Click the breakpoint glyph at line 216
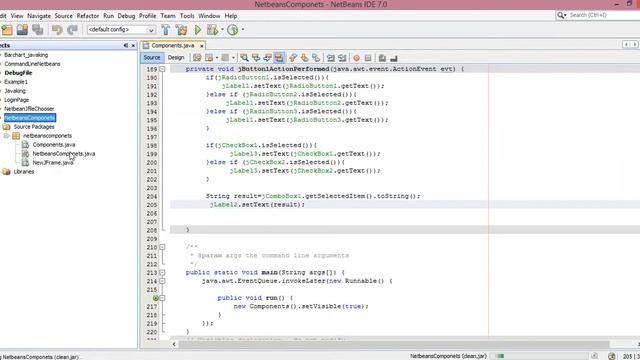The height and width of the screenshot is (360, 640). tap(156, 298)
